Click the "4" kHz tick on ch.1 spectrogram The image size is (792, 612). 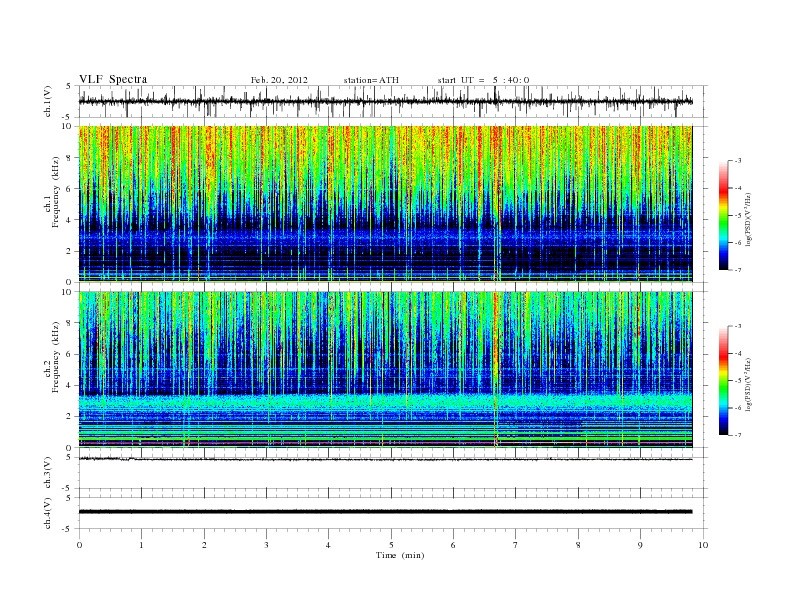(x=69, y=220)
